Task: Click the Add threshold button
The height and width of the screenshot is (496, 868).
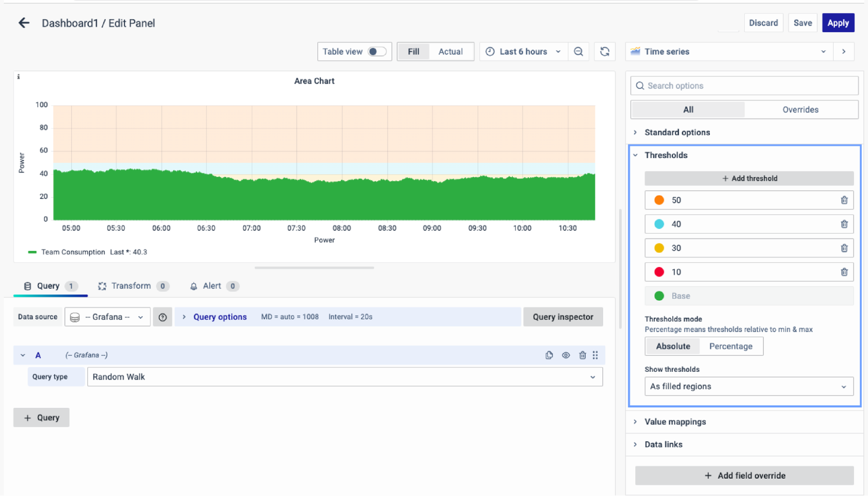Action: point(749,179)
